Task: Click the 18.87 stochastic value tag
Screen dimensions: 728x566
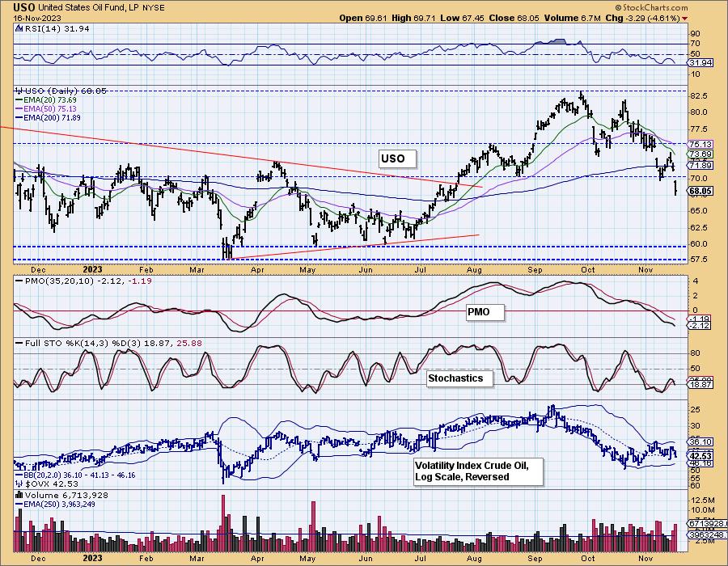Action: tap(700, 385)
